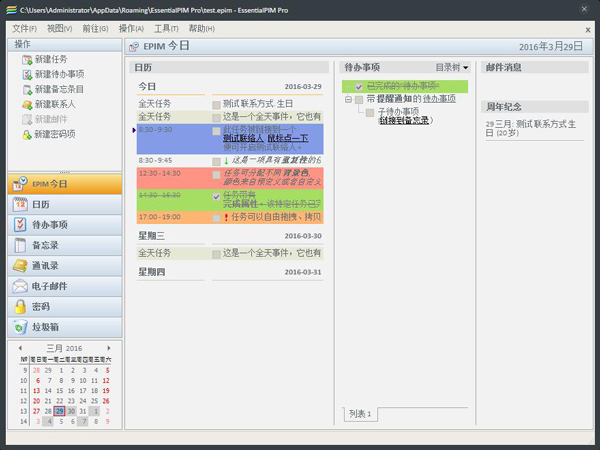Open the 工具(T) menu
This screenshot has width=600, height=450.
tap(166, 29)
